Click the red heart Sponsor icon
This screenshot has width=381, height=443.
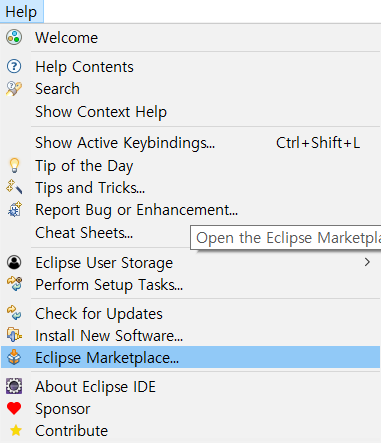(14, 409)
